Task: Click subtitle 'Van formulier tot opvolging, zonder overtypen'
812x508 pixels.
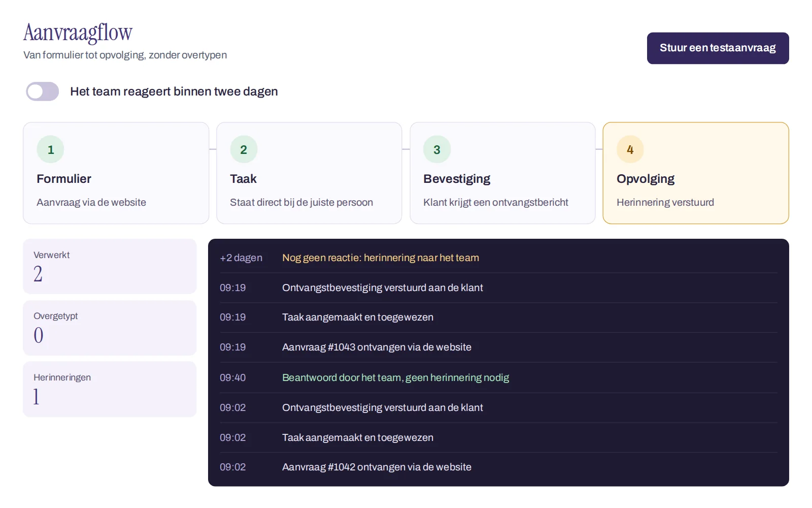Action: (125, 55)
